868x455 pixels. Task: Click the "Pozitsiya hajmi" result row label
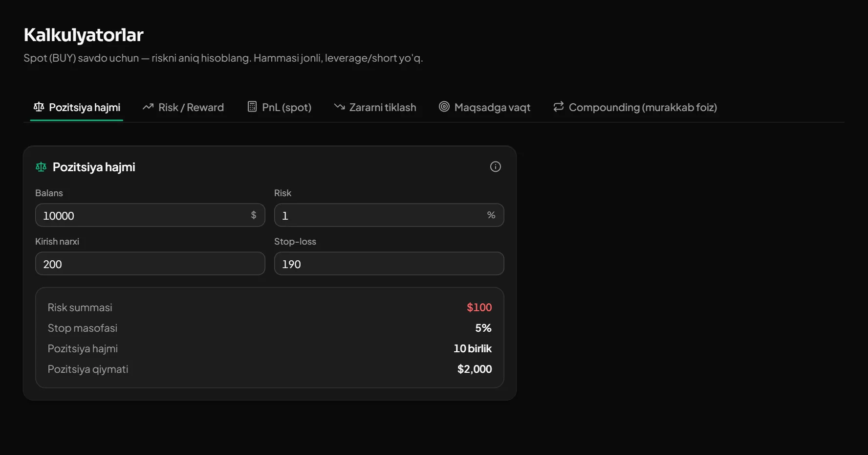coord(83,348)
